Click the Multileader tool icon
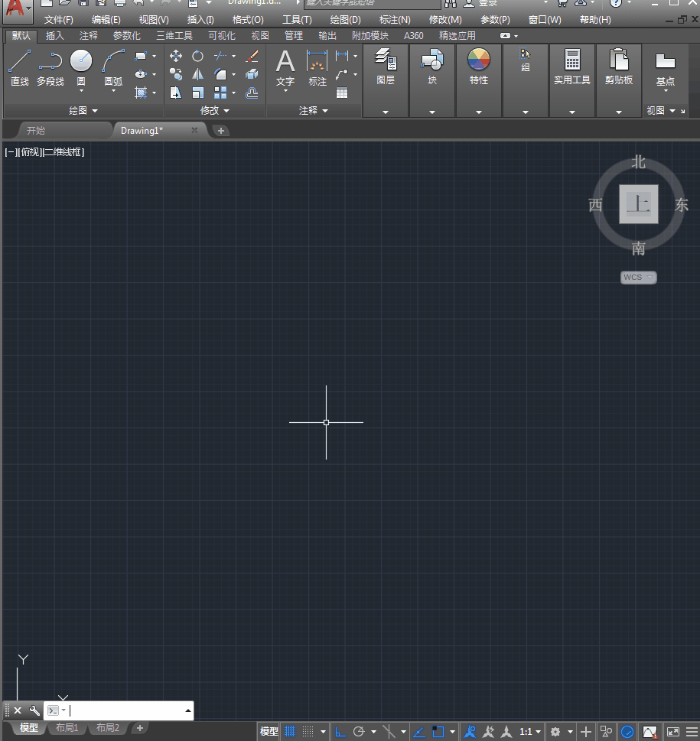 (x=342, y=74)
